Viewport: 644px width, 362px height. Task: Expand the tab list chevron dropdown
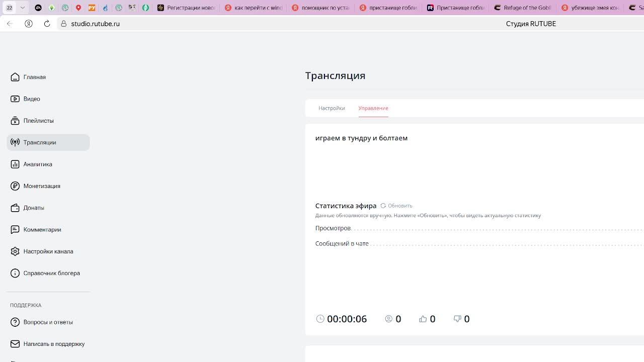pyautogui.click(x=23, y=8)
